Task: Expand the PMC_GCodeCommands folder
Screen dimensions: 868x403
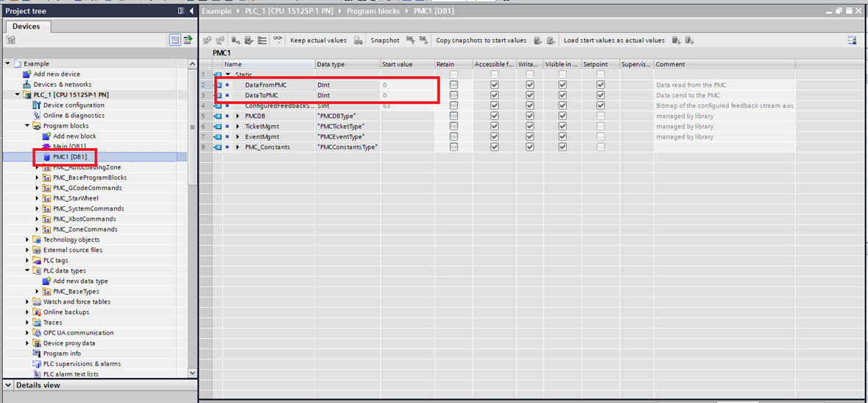Action: (x=37, y=188)
